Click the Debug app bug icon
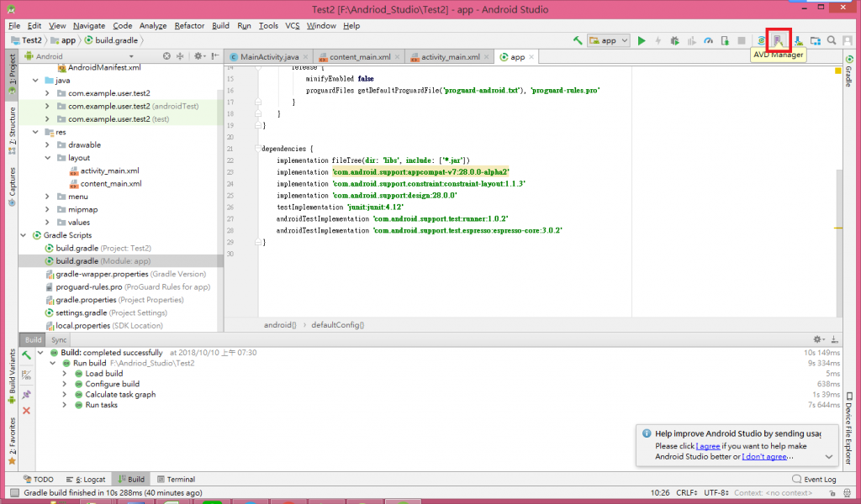Image resolution: width=861 pixels, height=504 pixels. [x=674, y=40]
